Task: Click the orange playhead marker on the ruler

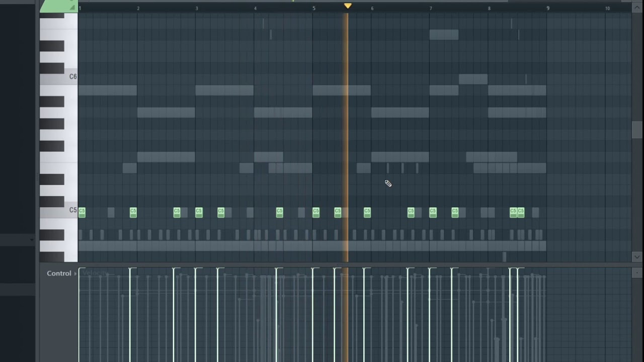Action: pos(348,6)
